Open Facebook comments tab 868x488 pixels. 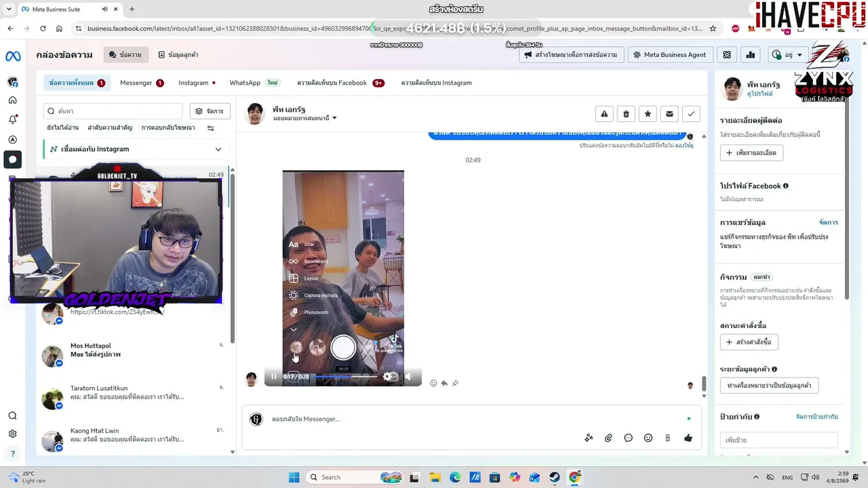[340, 83]
